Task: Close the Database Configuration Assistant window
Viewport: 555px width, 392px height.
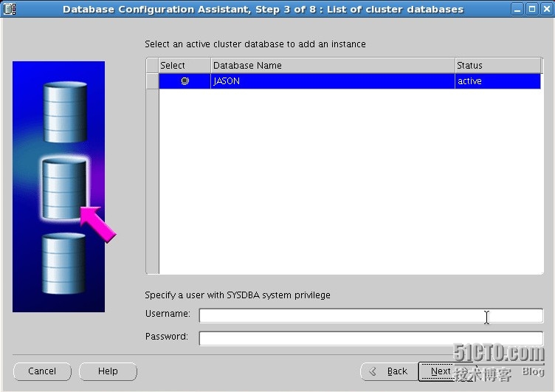Action: (x=546, y=9)
